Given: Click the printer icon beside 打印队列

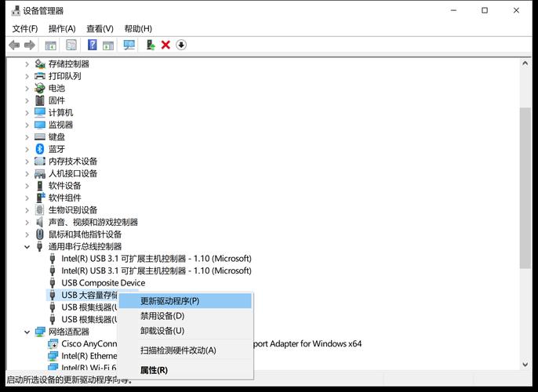Looking at the screenshot, I should (x=40, y=76).
